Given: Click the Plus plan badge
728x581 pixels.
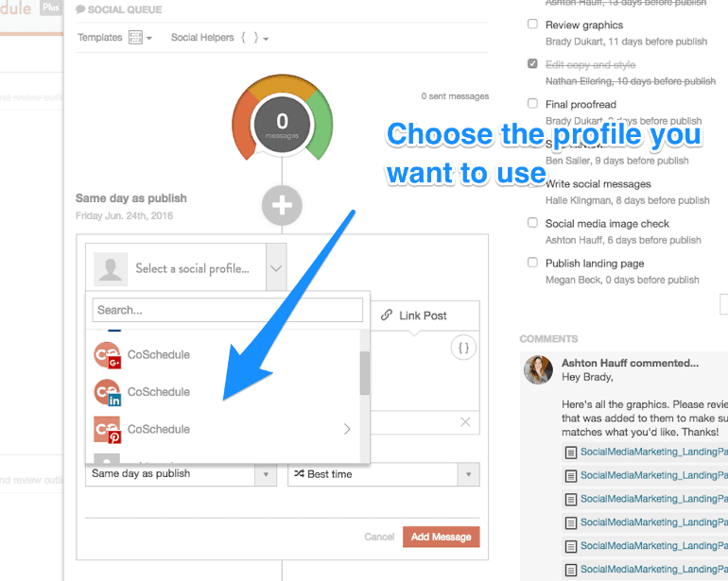Looking at the screenshot, I should pyautogui.click(x=51, y=8).
